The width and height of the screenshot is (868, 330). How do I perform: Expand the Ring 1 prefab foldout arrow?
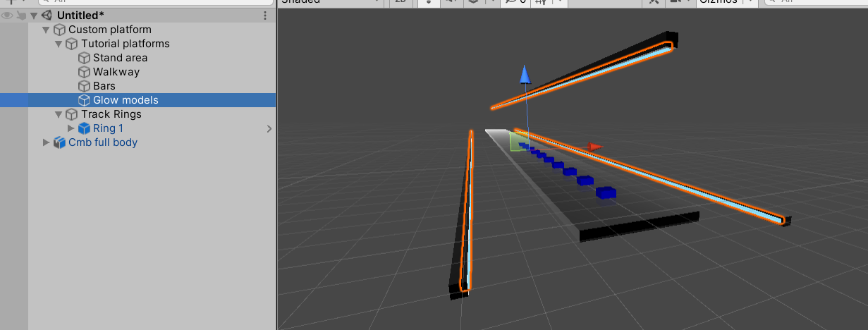[71, 128]
